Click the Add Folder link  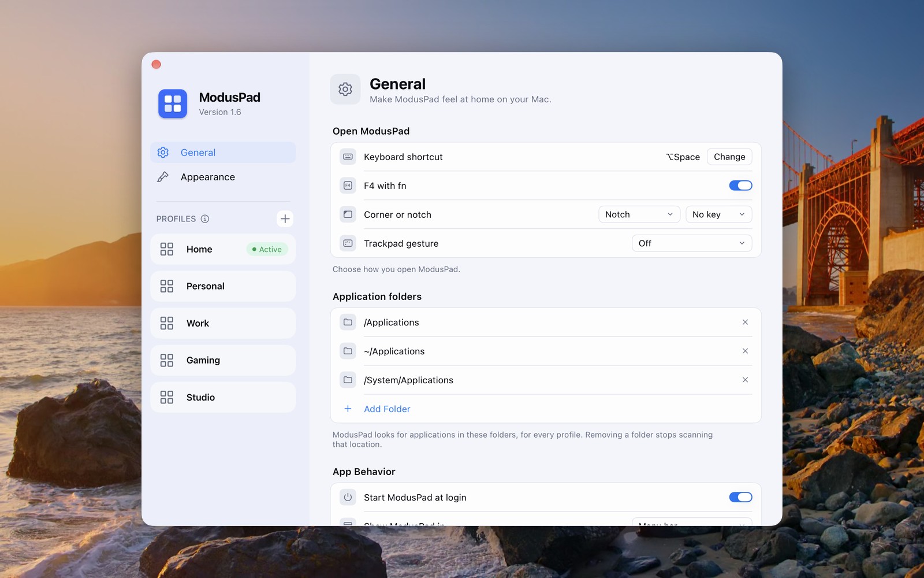387,409
